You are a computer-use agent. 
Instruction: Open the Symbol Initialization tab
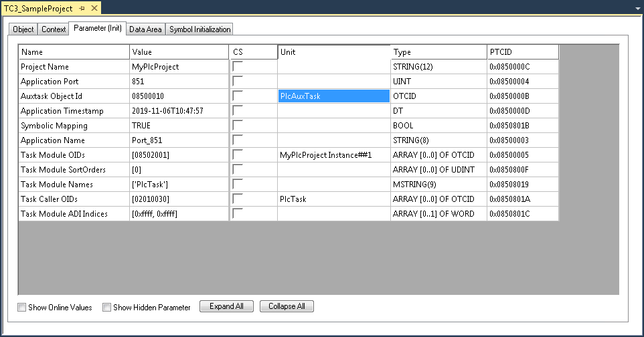pos(200,29)
